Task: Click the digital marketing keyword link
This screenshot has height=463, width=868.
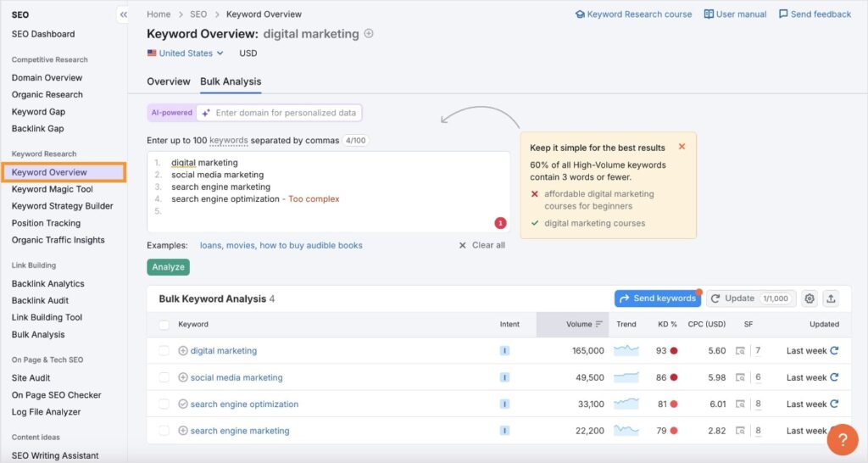Action: tap(224, 350)
